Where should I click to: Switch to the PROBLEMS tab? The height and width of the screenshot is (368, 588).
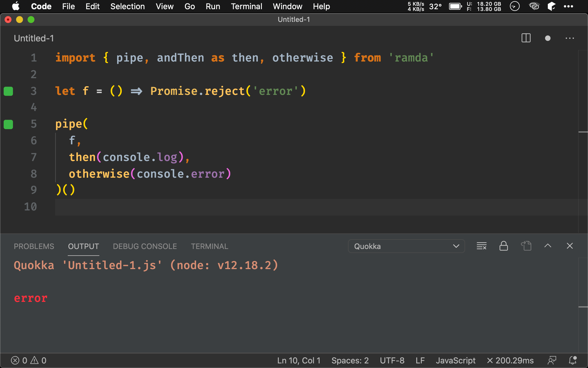(34, 246)
